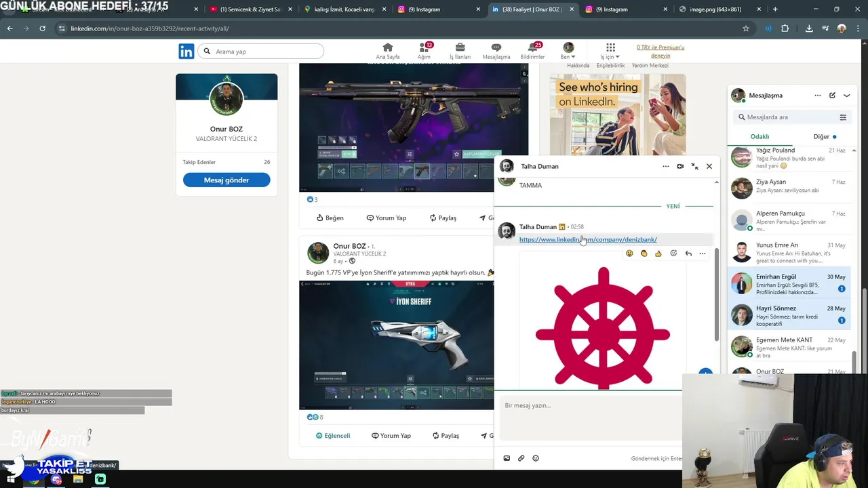868x488 pixels.
Task: Open Ağım network icon
Action: click(425, 51)
